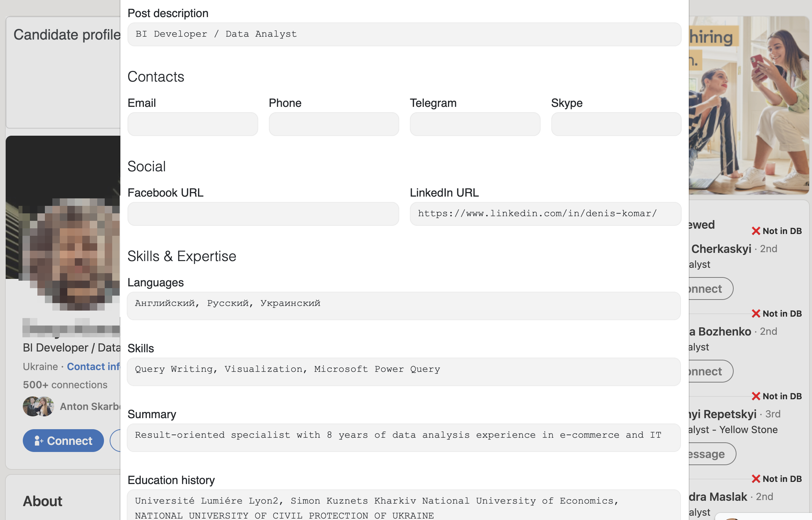Click red X Not in DB icon above Repetskyi
Screen dimensions: 812x520
coord(756,396)
